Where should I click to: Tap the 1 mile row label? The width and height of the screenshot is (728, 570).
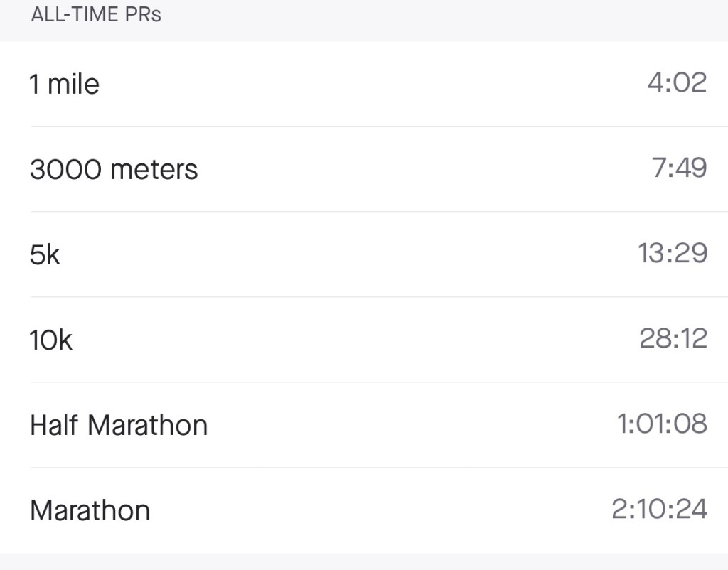coord(65,85)
